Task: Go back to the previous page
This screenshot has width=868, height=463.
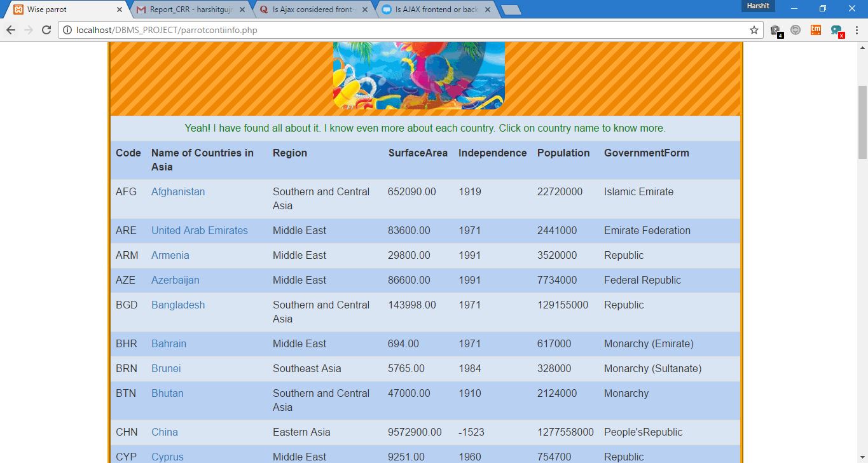Action: click(10, 30)
